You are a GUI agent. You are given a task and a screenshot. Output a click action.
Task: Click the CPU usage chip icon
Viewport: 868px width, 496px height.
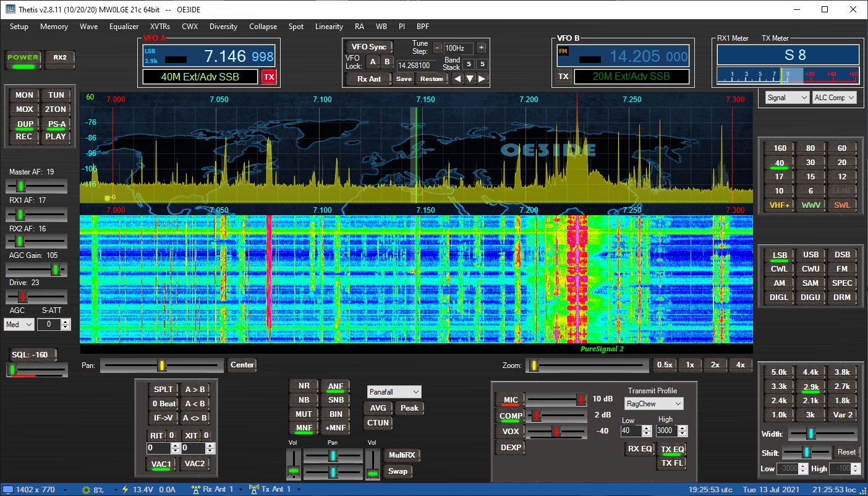(87, 489)
